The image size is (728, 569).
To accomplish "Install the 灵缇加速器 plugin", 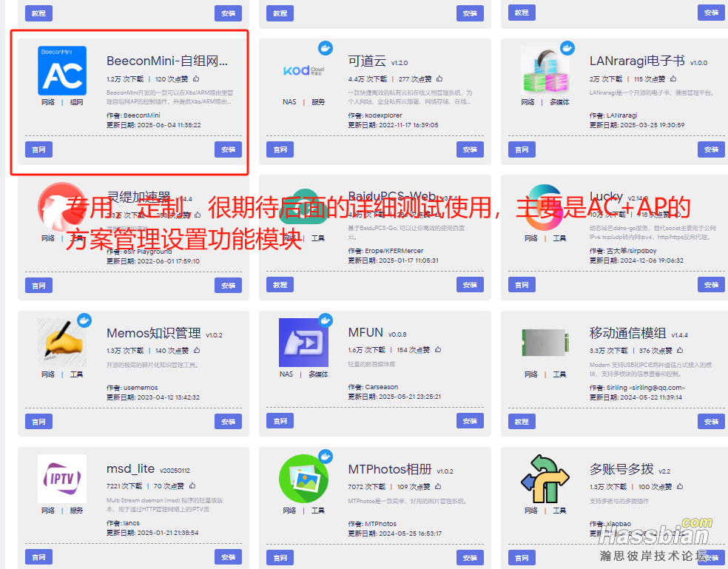I will point(228,285).
